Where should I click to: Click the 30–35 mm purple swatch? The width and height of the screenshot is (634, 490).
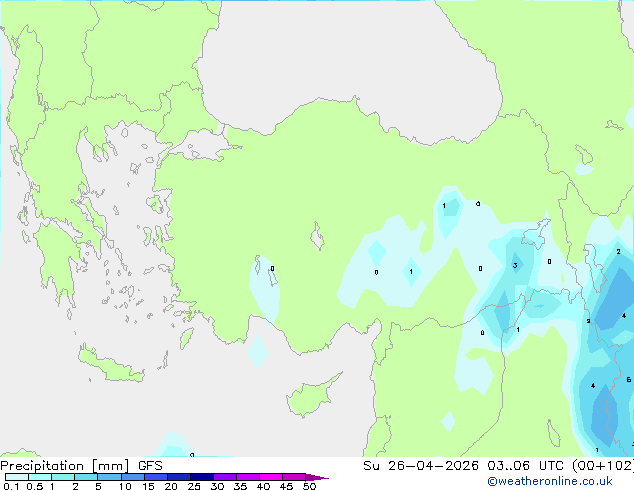[224, 477]
